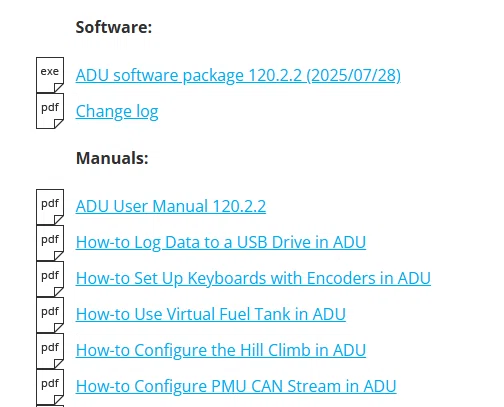Viewport: 504px width, 407px height.
Task: Click pdf icon for Keyboards with Encoders guide
Action: click(x=50, y=279)
